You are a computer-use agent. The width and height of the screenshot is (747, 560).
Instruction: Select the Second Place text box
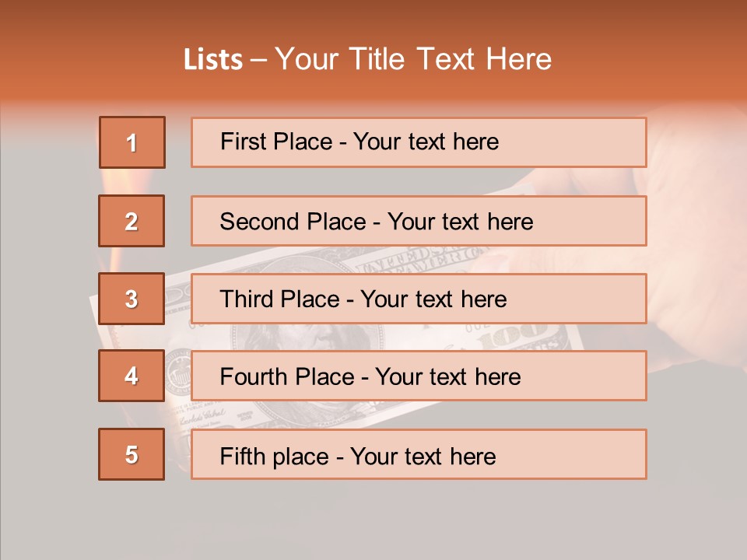pos(419,221)
